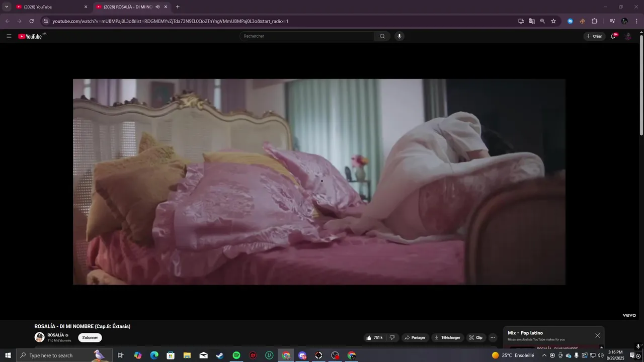This screenshot has height=362, width=644.
Task: Click on the video player frame
Action: pyautogui.click(x=319, y=182)
